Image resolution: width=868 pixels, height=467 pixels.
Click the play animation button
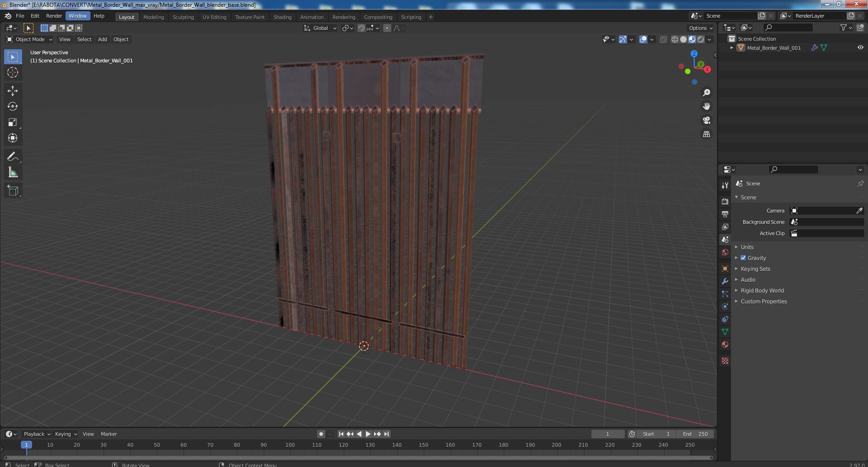pos(368,434)
